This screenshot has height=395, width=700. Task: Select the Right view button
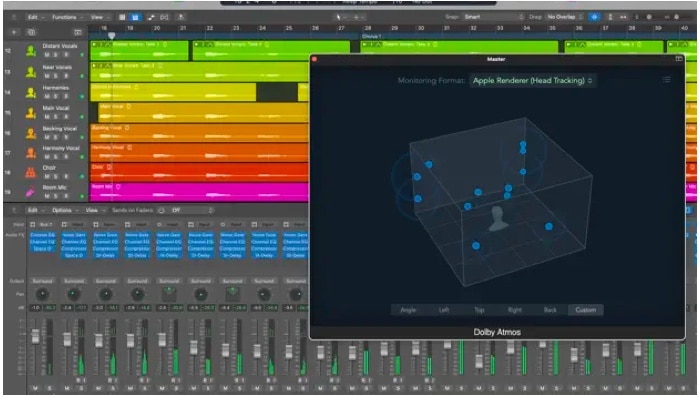point(515,310)
